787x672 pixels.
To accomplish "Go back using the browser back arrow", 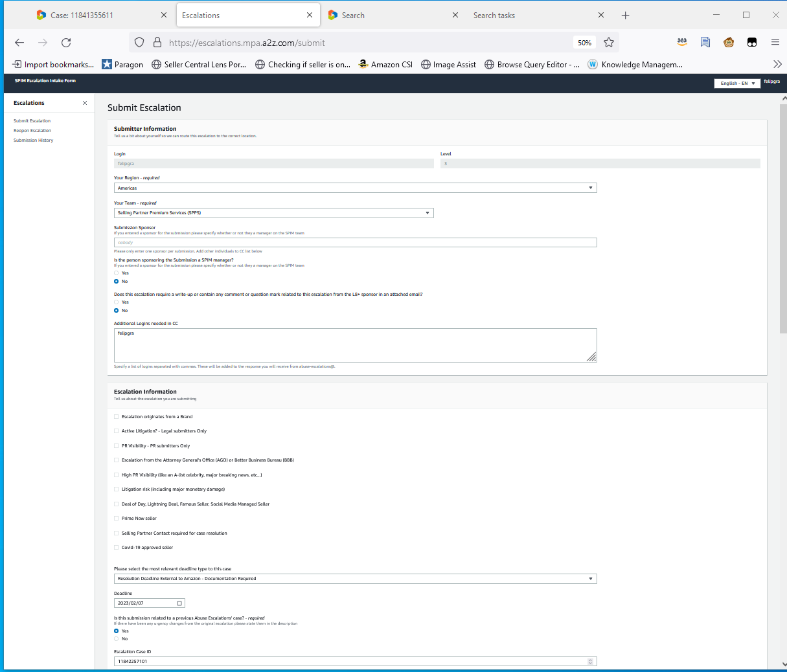I will (x=19, y=43).
